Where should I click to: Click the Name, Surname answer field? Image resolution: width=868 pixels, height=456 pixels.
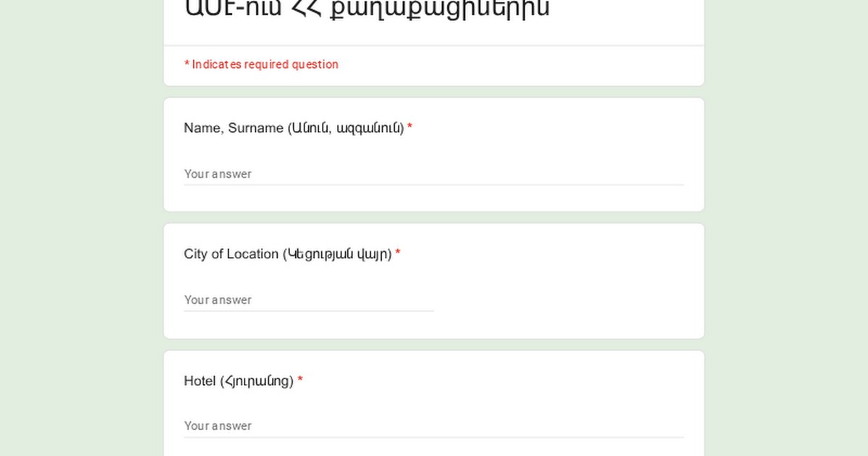pos(433,174)
